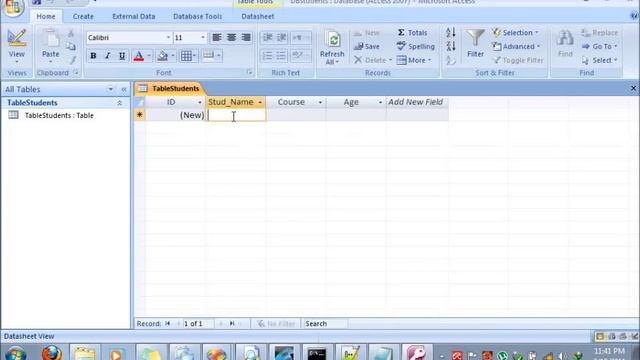Viewport: 640px width, 360px height.
Task: Open the Gridlines options button
Action: [188, 56]
